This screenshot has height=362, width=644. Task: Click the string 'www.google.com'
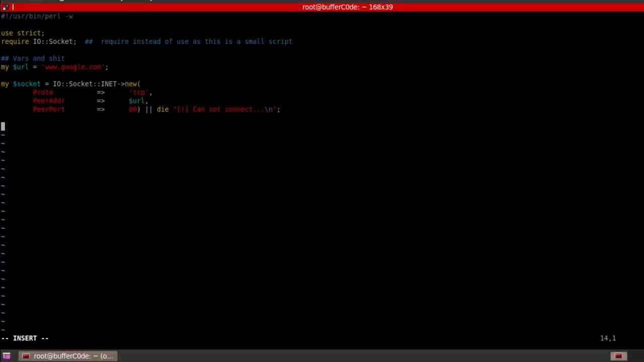click(73, 67)
